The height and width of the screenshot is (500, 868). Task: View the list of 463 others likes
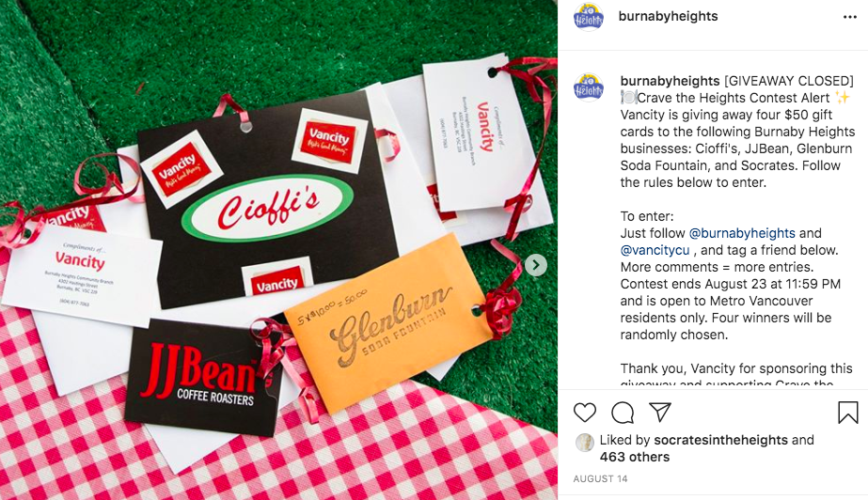pos(635,458)
